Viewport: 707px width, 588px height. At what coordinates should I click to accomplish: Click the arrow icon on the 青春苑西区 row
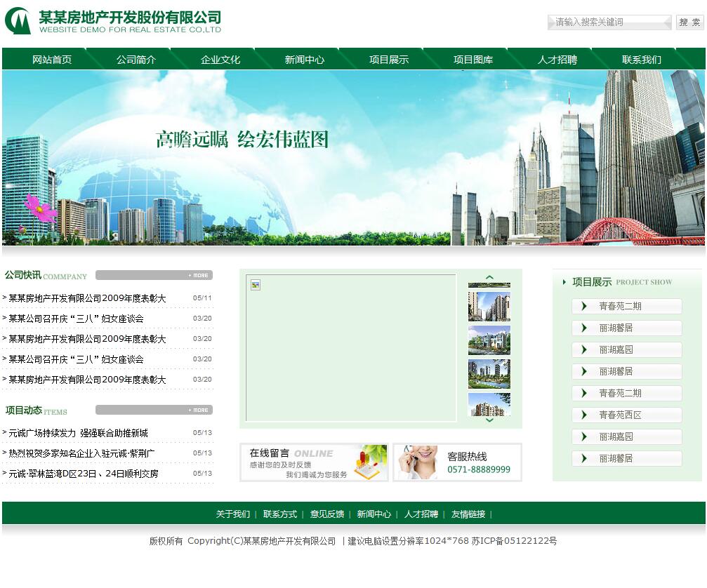pos(584,415)
